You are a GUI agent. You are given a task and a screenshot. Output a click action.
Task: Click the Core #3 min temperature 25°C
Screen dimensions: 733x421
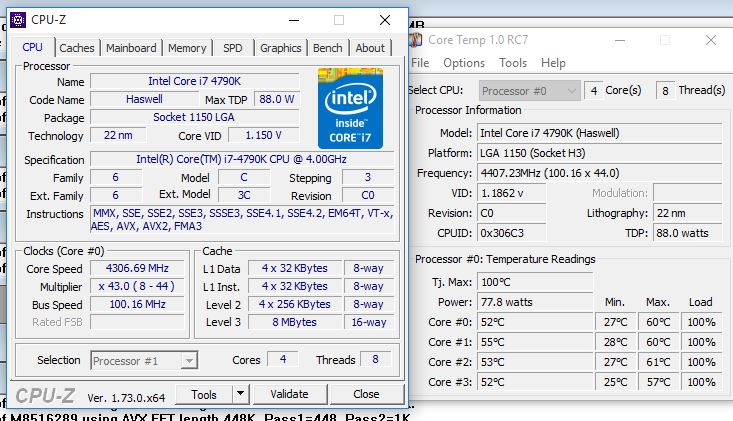click(x=615, y=382)
